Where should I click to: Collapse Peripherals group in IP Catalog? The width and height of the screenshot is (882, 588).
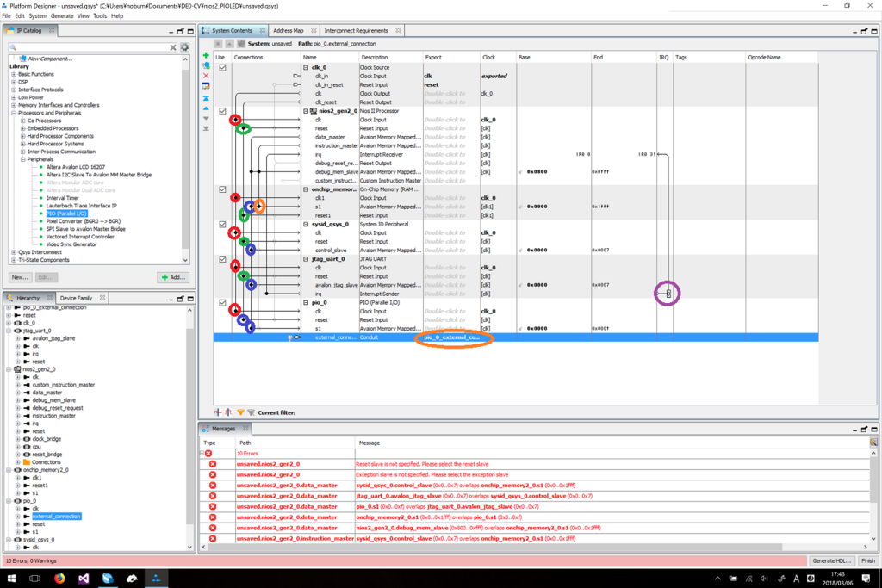click(x=23, y=159)
